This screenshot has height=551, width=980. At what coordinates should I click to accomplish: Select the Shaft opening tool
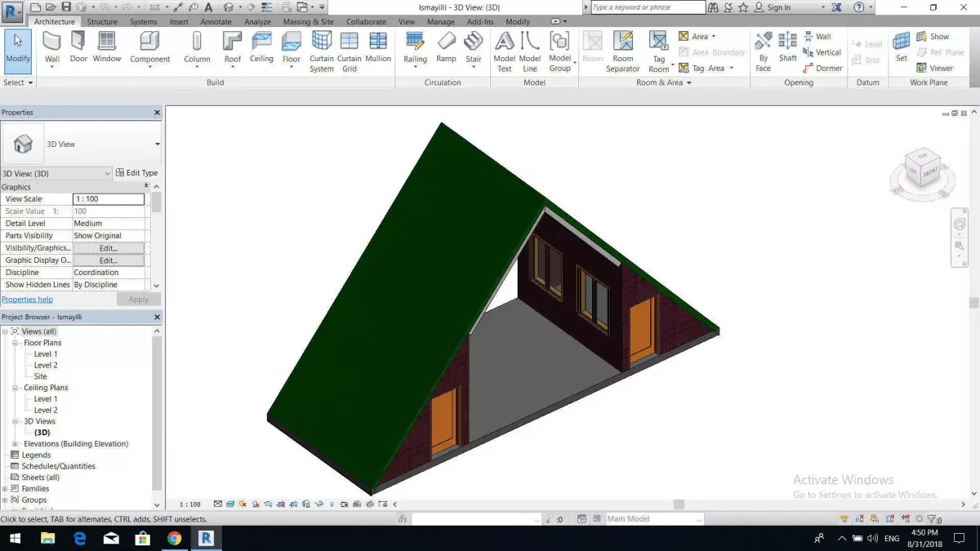[788, 47]
